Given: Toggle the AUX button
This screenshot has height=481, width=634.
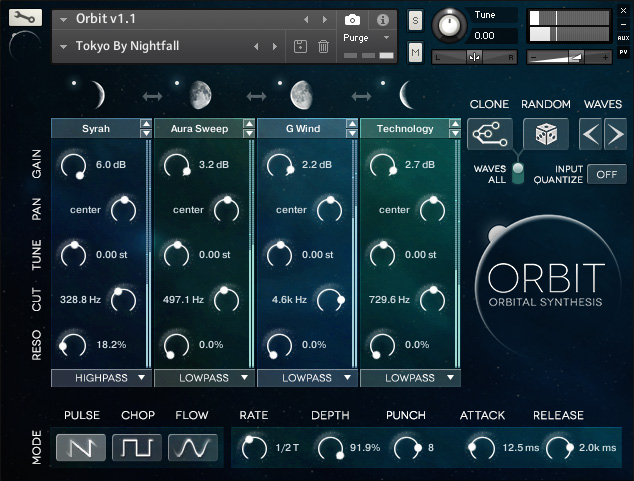Looking at the screenshot, I should pyautogui.click(x=623, y=38).
